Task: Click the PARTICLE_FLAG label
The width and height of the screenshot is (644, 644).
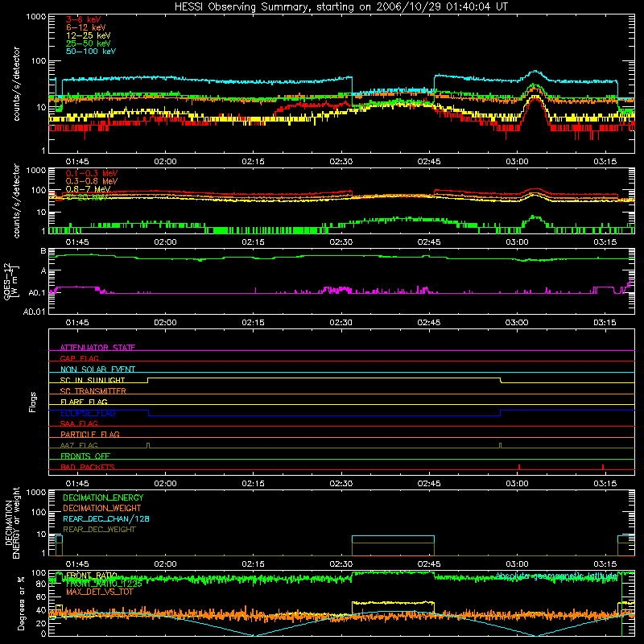Action: tap(90, 434)
